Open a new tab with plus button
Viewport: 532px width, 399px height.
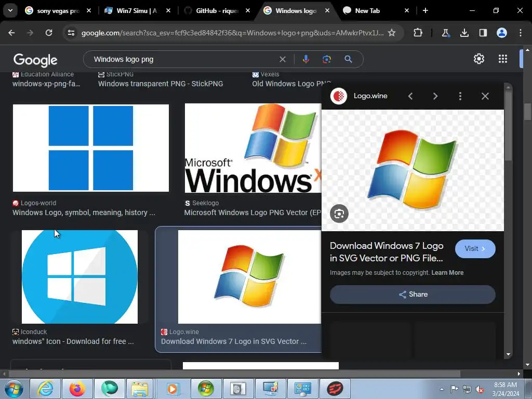[425, 11]
